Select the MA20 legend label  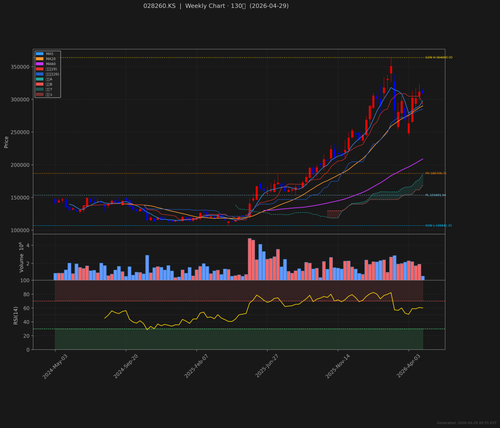point(51,59)
